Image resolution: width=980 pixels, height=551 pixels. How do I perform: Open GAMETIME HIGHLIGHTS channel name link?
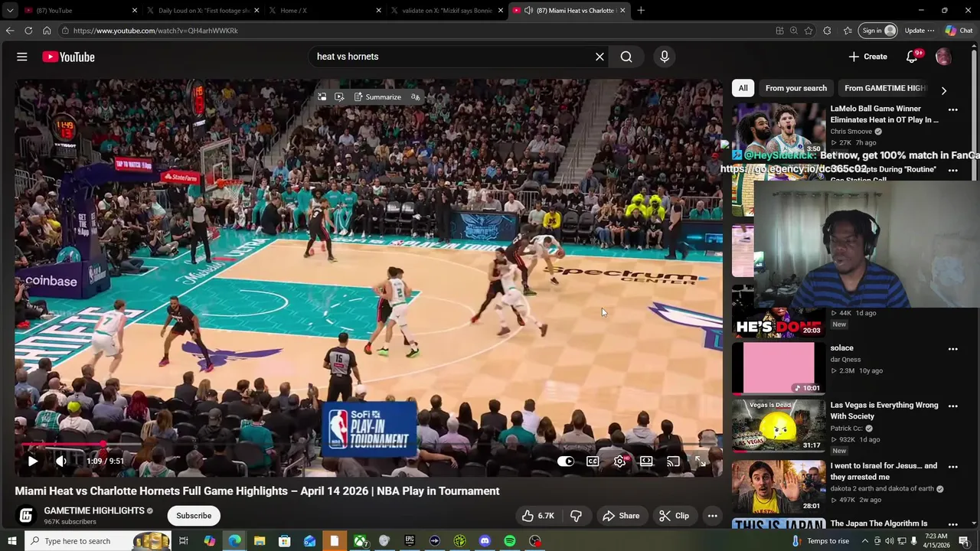click(94, 510)
